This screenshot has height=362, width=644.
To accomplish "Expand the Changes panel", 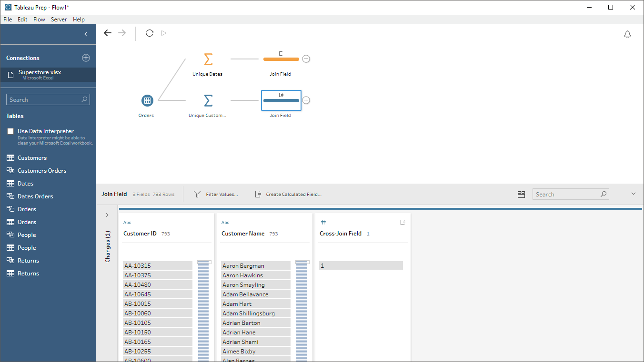I will point(107,215).
